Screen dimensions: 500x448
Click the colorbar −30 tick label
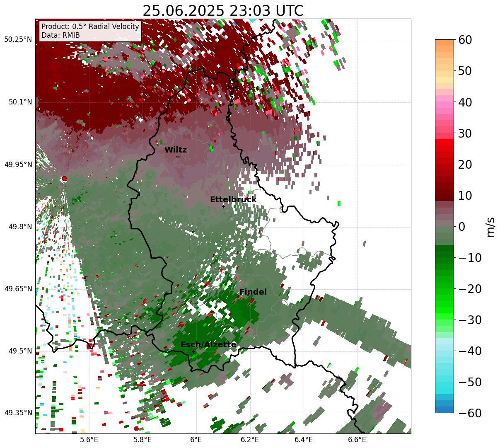(x=470, y=320)
